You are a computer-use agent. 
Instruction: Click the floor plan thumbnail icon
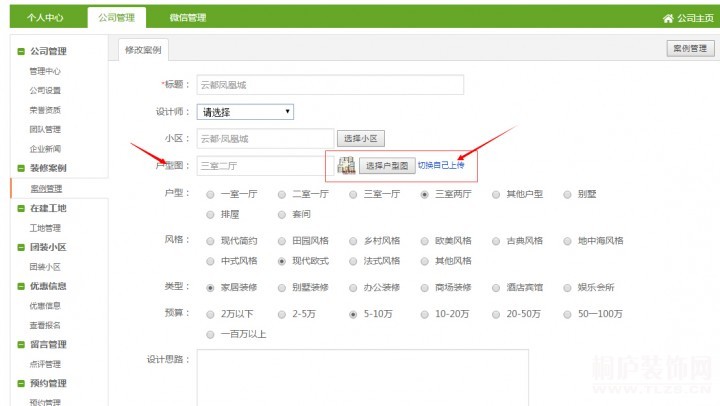[346, 166]
